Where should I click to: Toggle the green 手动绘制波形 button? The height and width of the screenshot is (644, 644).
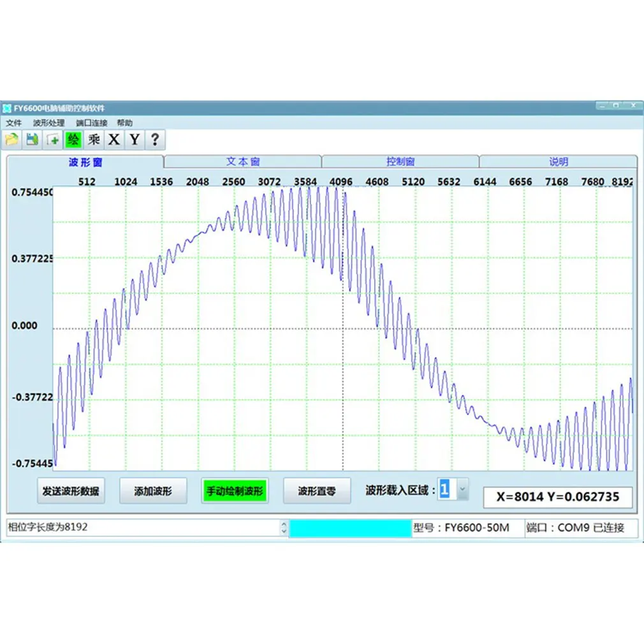(235, 491)
